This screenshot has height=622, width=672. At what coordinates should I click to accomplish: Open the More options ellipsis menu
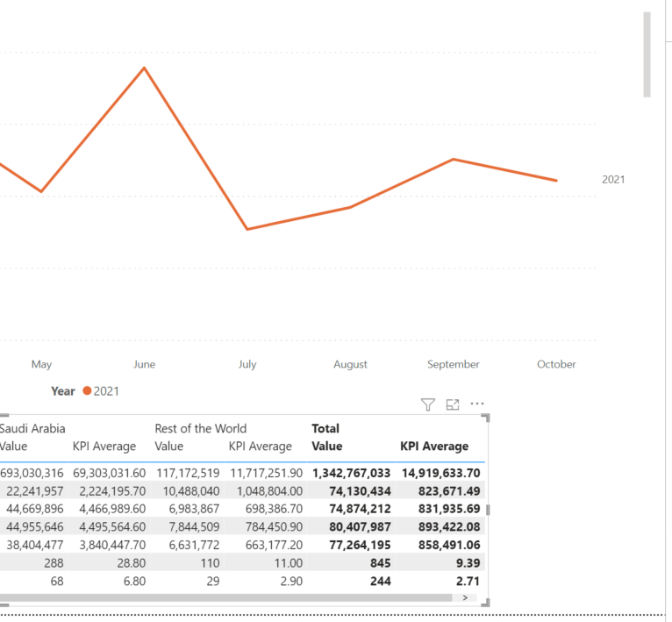point(477,404)
